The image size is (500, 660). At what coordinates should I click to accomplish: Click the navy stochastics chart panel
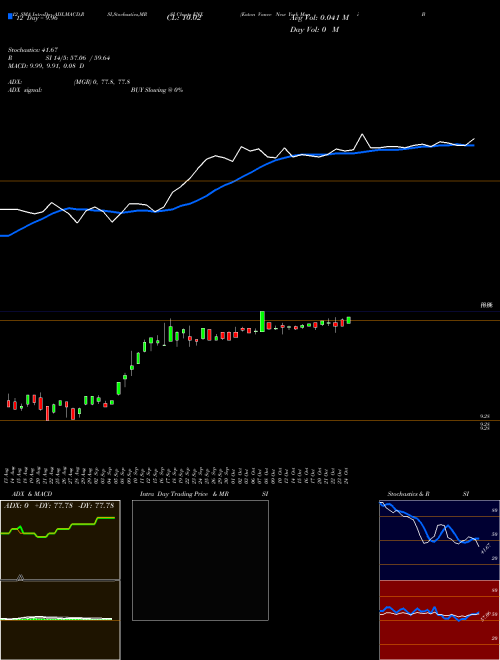point(439,540)
